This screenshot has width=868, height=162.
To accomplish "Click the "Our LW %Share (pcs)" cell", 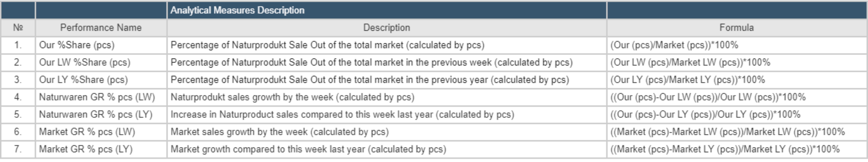I will pos(85,62).
